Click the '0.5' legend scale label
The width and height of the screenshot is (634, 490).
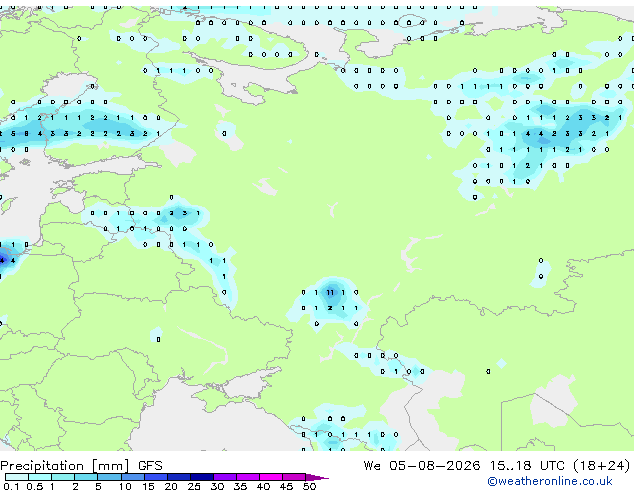(x=35, y=486)
